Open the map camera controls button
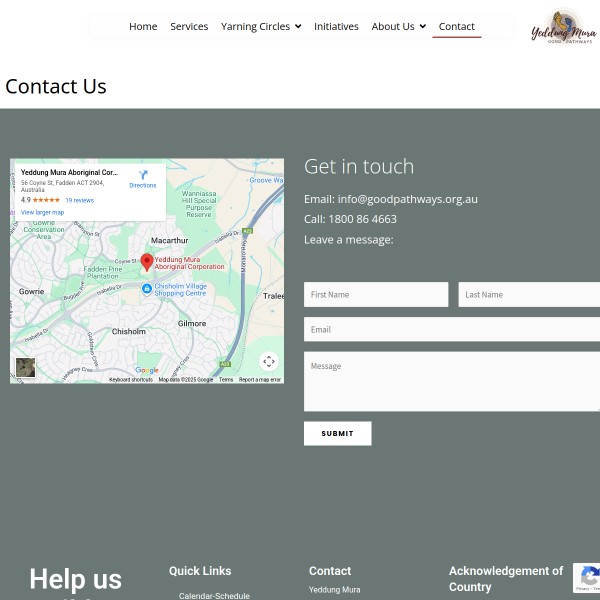 268,362
